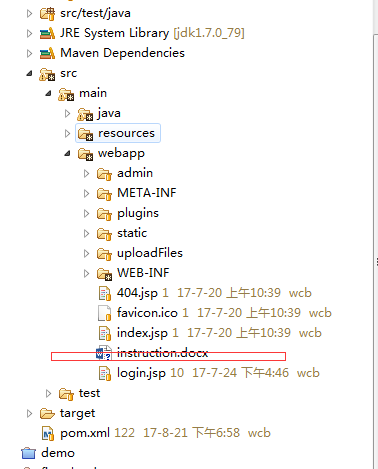
Task: Click the WEB-INF folder icon
Action: 104,274
